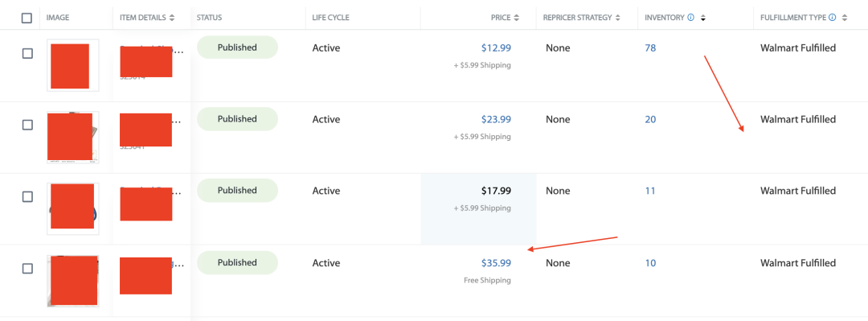Check the box for the $12.99 item
This screenshot has height=321, width=868.
coord(27,53)
